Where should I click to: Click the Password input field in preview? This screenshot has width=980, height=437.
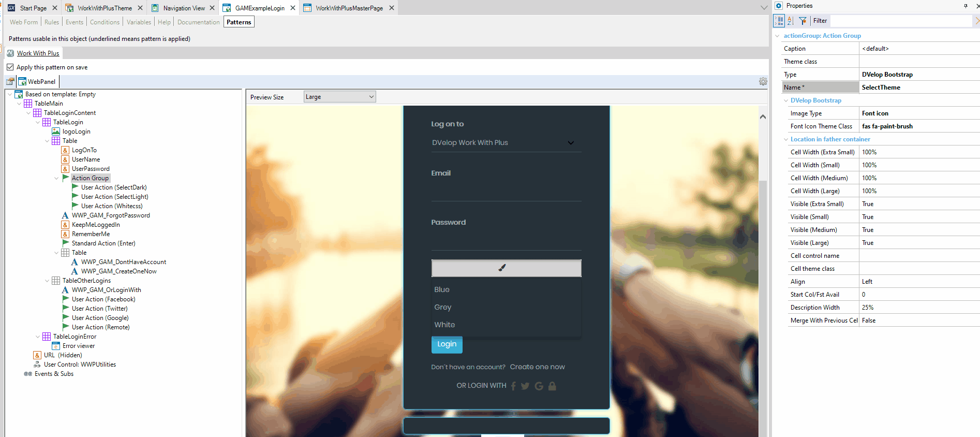pos(506,241)
